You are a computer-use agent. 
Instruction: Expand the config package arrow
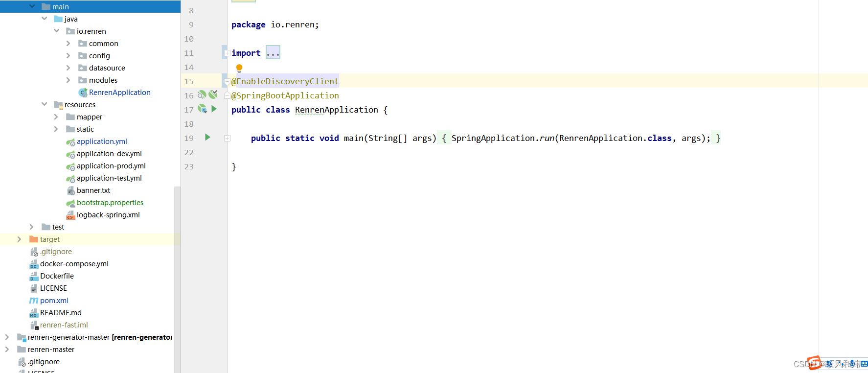pyautogui.click(x=69, y=55)
